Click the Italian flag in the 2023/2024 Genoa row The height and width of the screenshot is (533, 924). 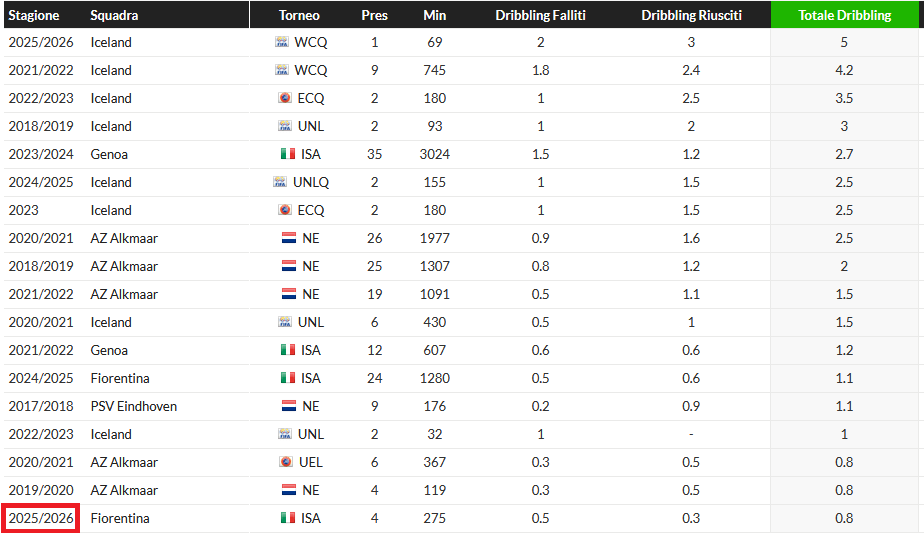288,154
